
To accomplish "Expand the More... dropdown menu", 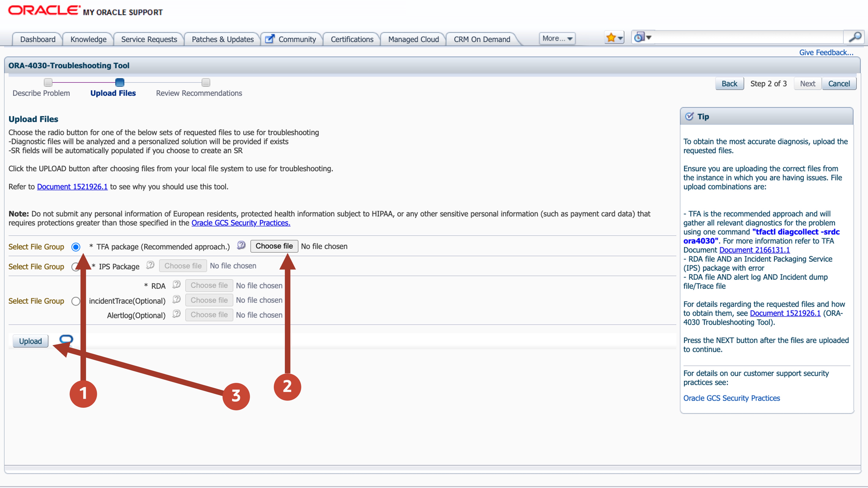I will pos(557,38).
